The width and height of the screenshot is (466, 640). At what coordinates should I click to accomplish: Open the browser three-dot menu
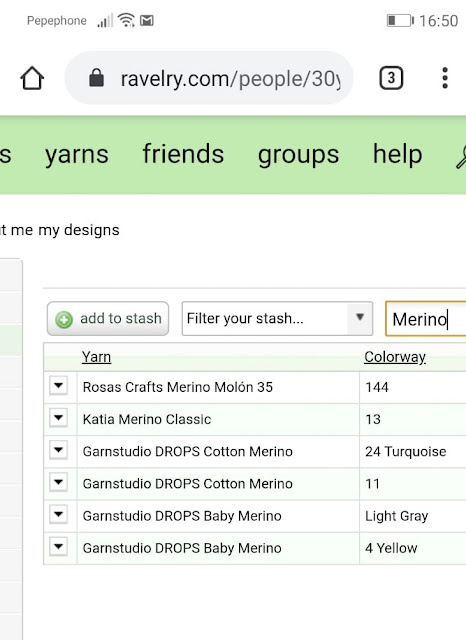[x=445, y=78]
